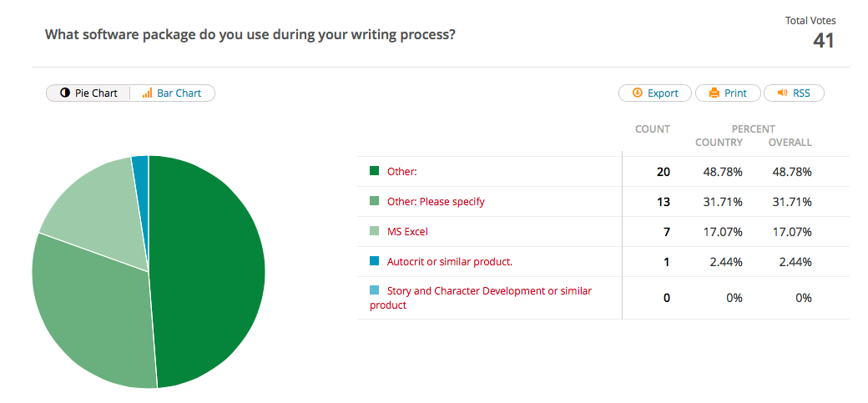This screenshot has width=868, height=403.
Task: Open 'Autocrit or similar product.' link
Action: [x=449, y=262]
